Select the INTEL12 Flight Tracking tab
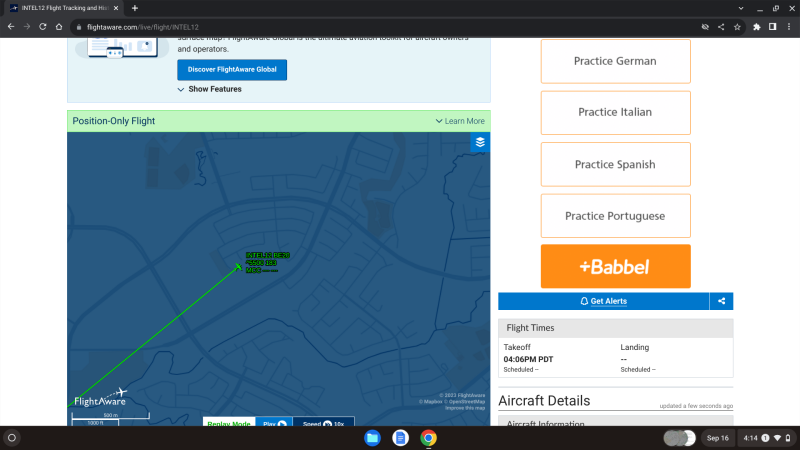The height and width of the screenshot is (450, 800). click(64, 8)
